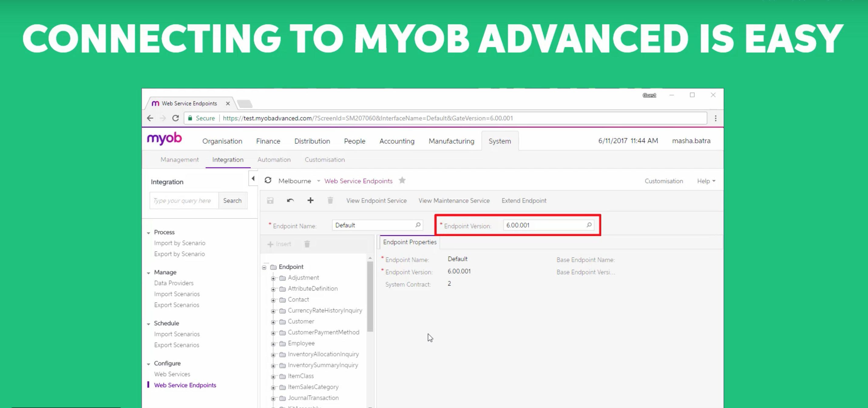
Task: Open a new browser tab
Action: point(245,104)
